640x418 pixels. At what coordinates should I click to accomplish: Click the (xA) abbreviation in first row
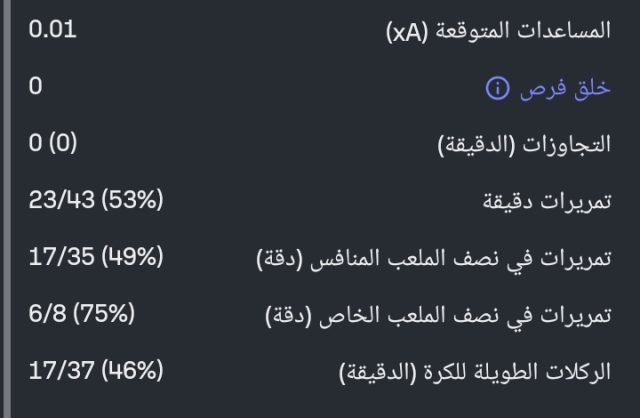(x=408, y=32)
